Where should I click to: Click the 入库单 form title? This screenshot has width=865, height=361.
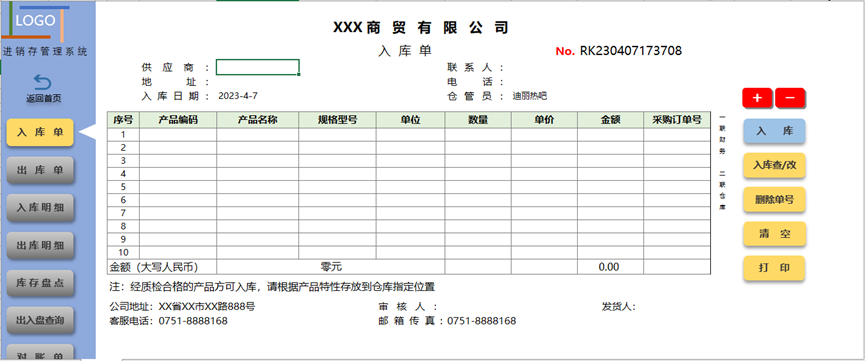405,51
